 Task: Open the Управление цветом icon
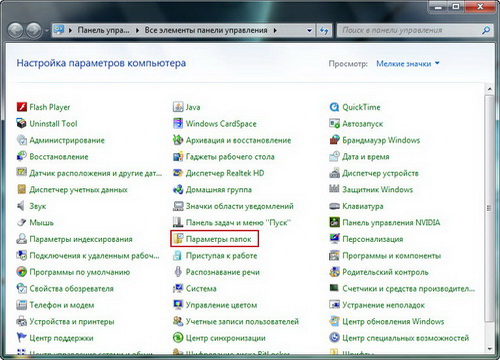(x=178, y=305)
